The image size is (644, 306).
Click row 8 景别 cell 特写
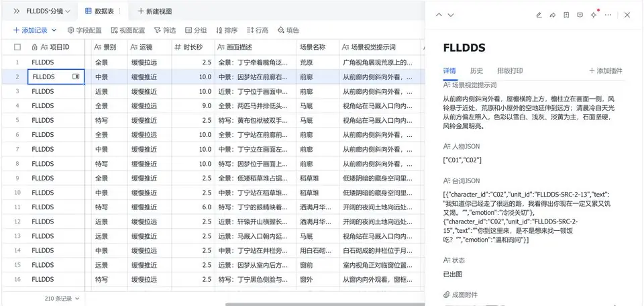[109, 164]
